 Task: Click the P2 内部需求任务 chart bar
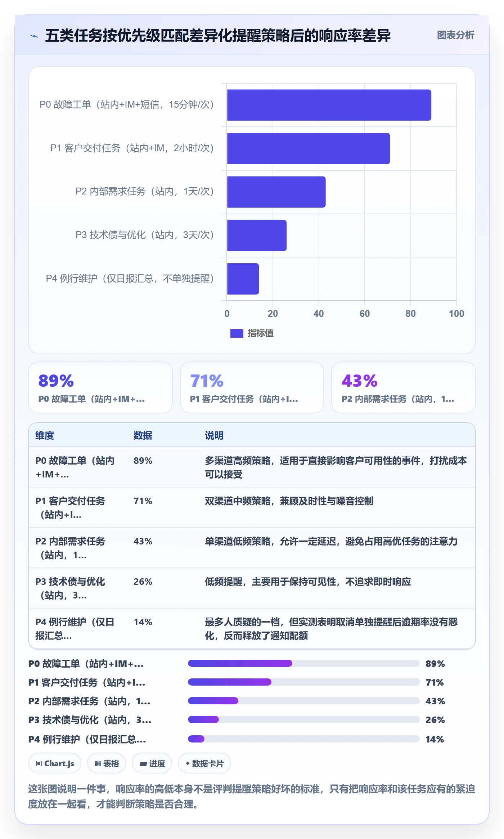click(276, 192)
